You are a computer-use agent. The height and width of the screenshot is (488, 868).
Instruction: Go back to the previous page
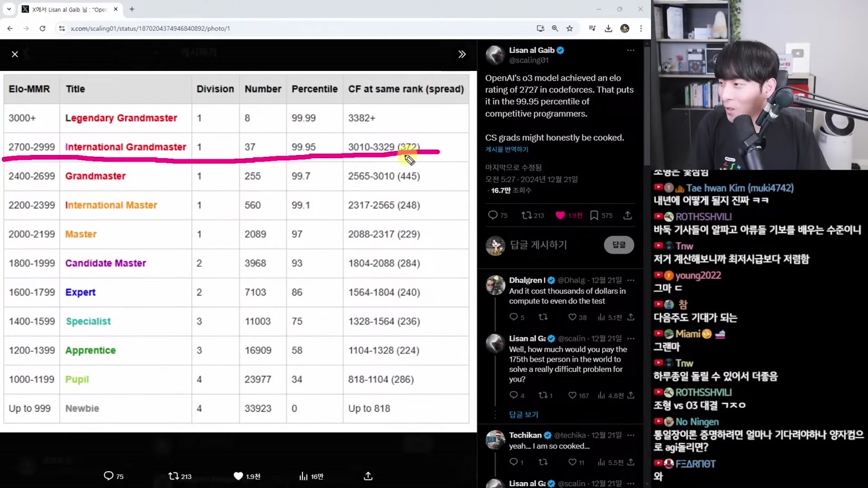click(x=10, y=28)
